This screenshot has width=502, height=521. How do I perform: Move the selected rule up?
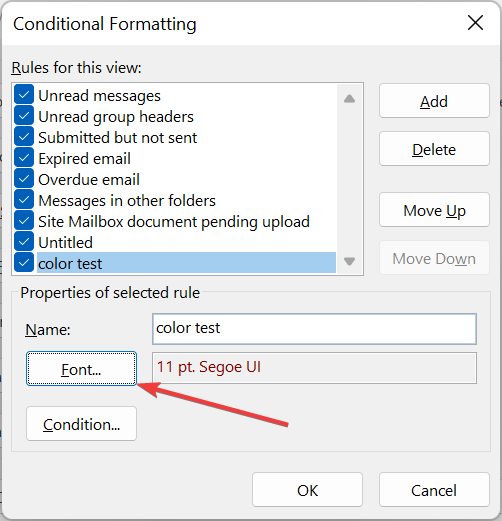tap(434, 210)
